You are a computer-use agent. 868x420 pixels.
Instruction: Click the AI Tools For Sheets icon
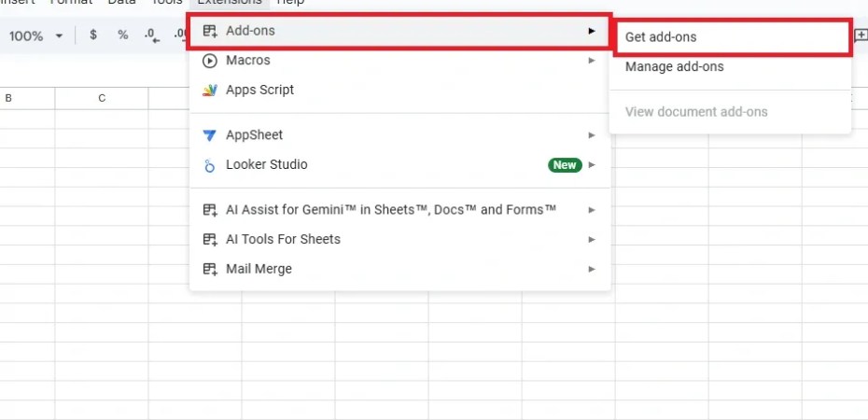[209, 239]
